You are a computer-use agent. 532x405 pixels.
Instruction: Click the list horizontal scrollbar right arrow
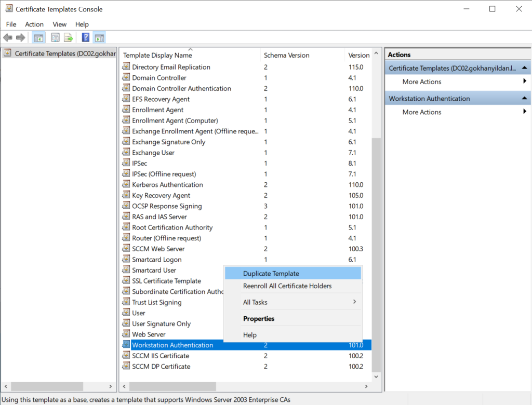tap(366, 386)
